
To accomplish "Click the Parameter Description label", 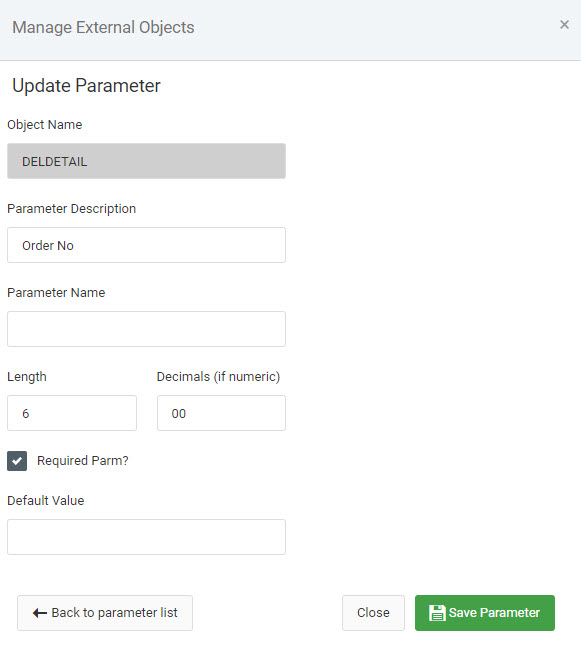I will [x=72, y=209].
